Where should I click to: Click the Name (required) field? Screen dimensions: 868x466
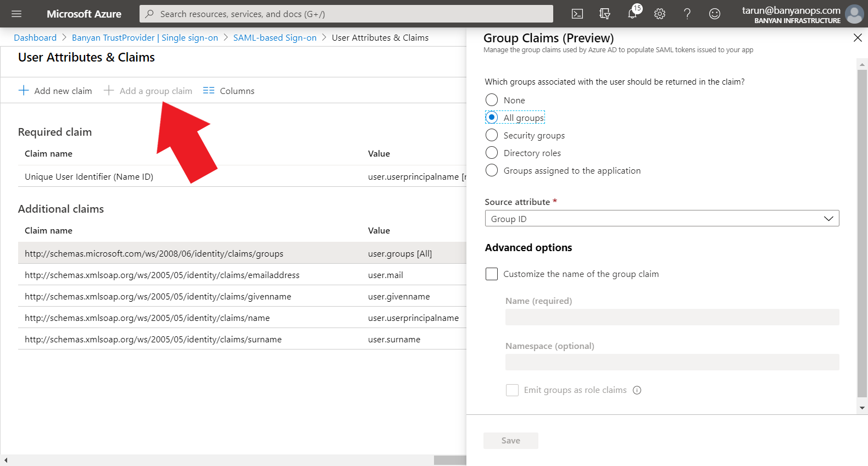pos(672,317)
